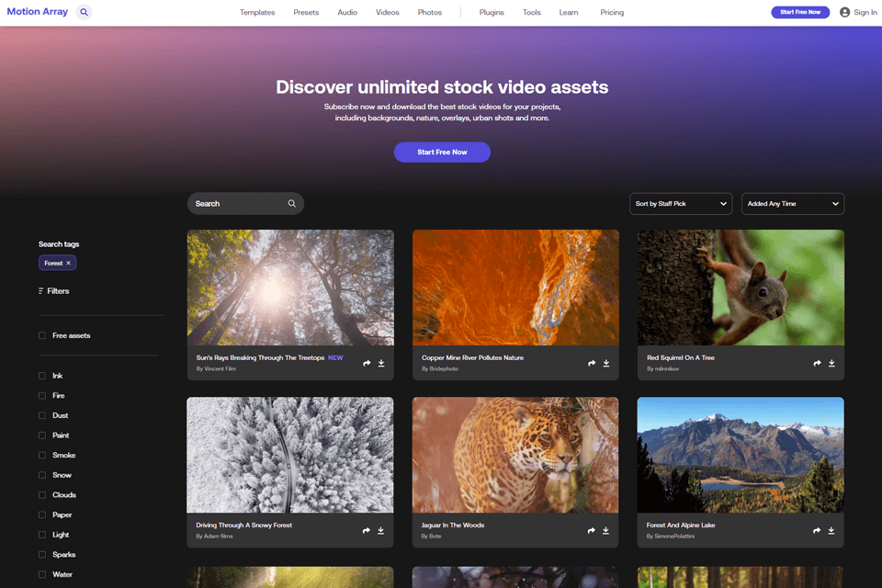Download Sun's Rays Breaking Through The Treetops
This screenshot has width=882, height=588.
point(381,363)
